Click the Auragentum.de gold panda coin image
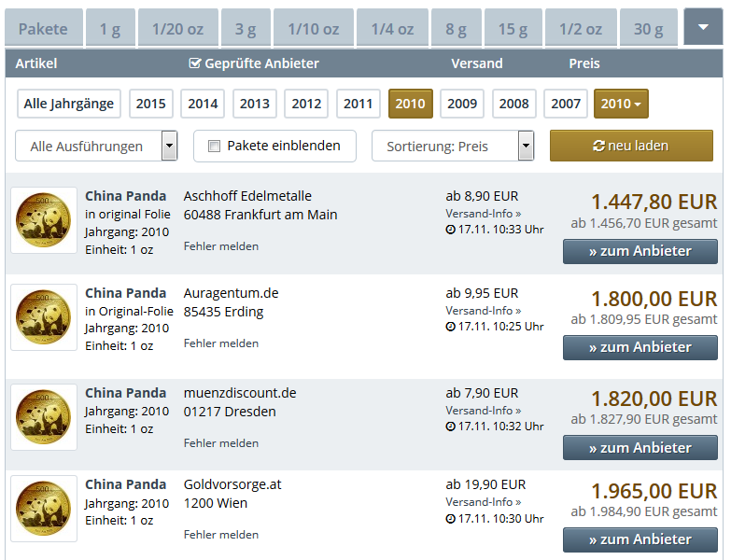 [x=44, y=317]
